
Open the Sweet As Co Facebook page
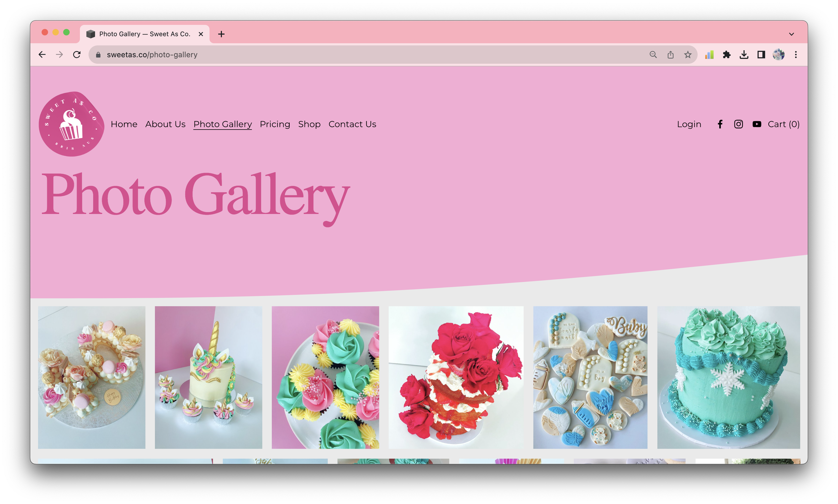[x=720, y=124]
